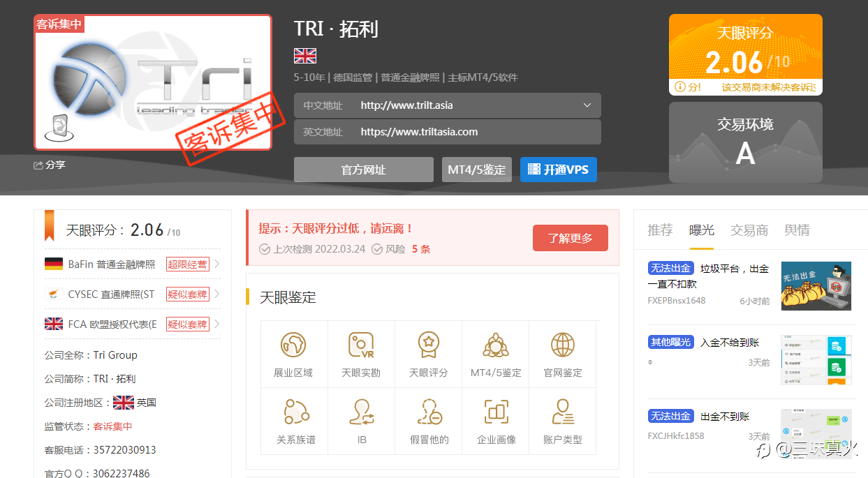
Task: Click the orange 天眼评分 2.06 score card
Action: pos(746,54)
